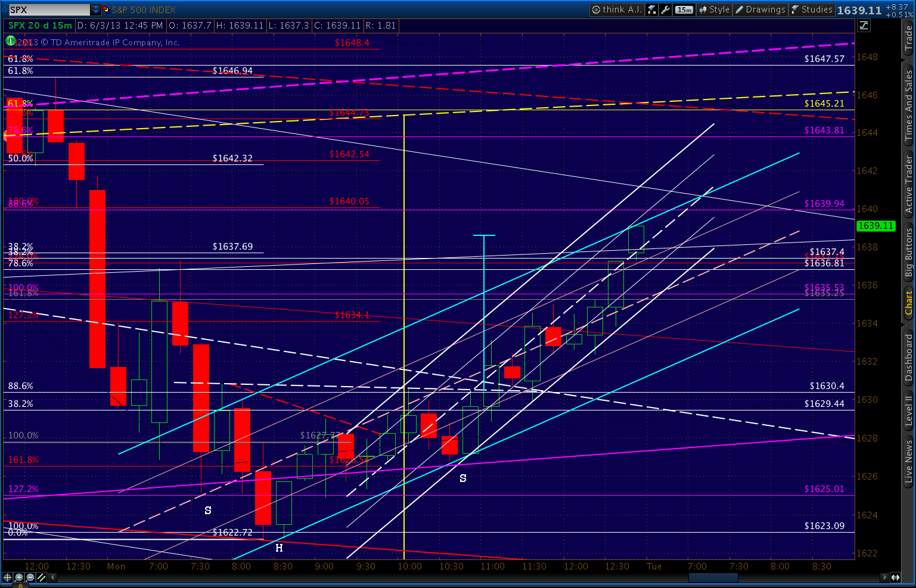Open the Studies menu
The image size is (916, 588).
point(811,10)
